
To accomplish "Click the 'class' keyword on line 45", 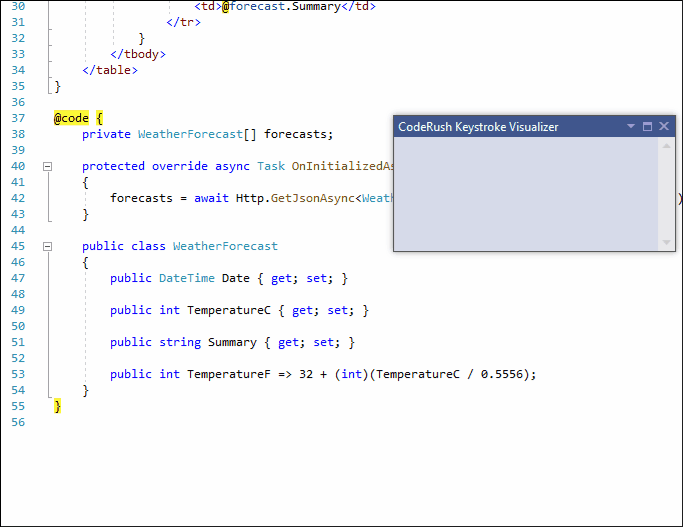I will 148,246.
